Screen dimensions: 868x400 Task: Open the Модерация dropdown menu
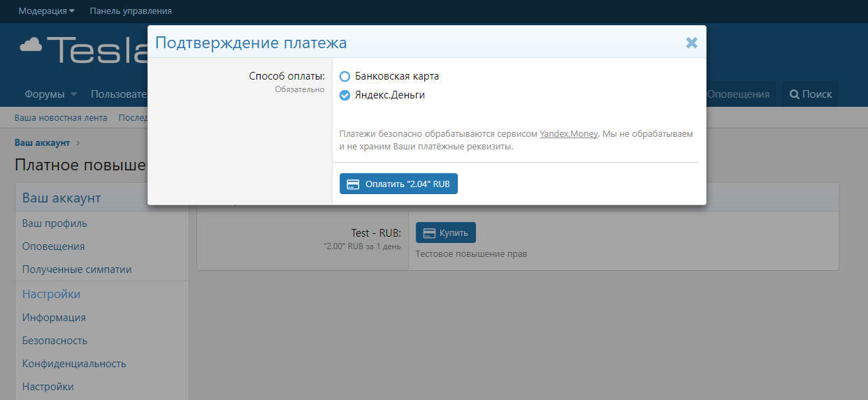46,11
